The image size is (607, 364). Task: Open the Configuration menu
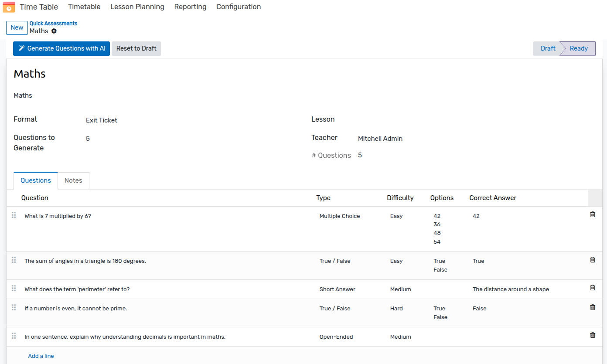click(x=239, y=7)
